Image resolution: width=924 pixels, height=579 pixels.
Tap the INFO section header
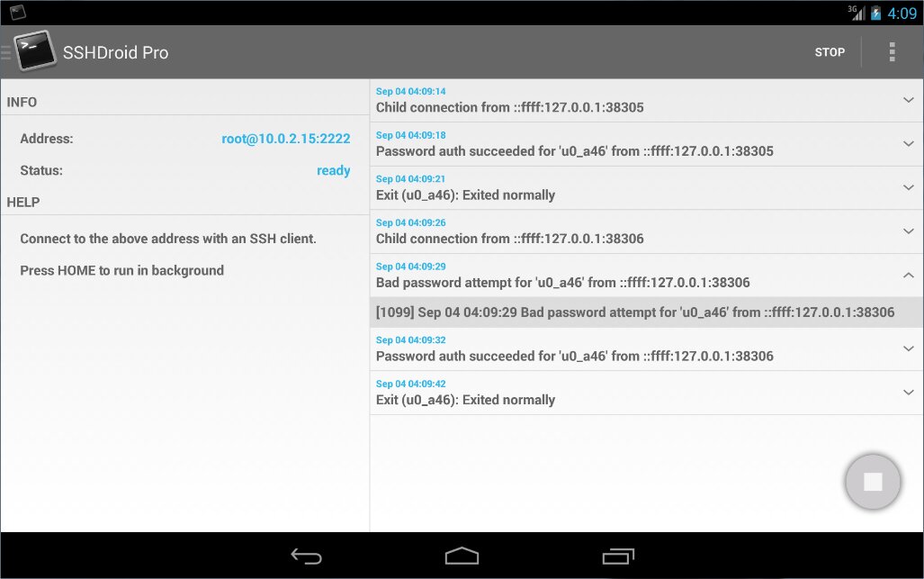point(22,102)
